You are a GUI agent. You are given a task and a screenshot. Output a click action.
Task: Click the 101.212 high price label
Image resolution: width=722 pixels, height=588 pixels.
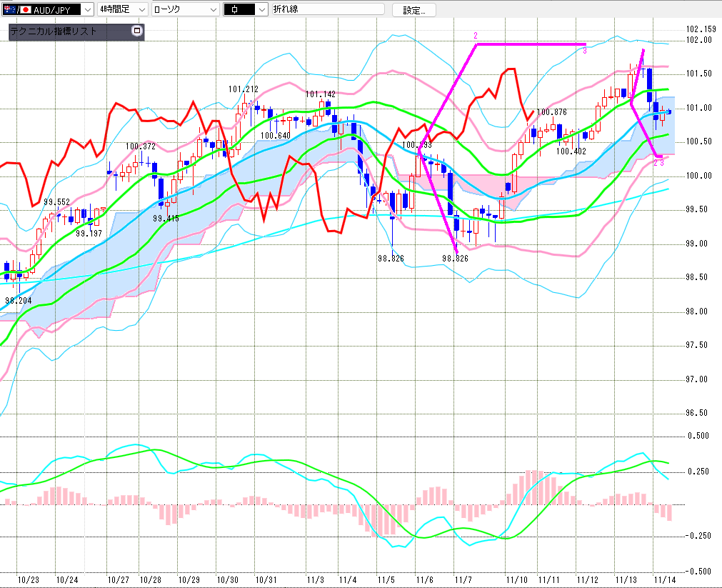pos(243,89)
